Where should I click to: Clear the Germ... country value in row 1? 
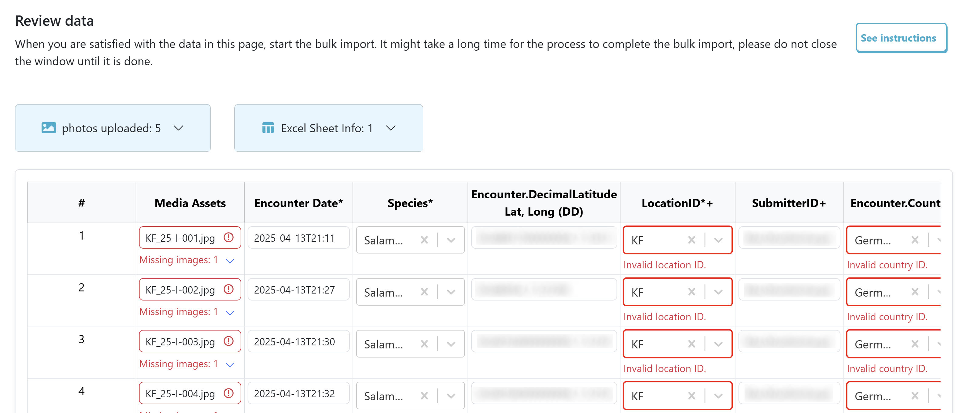915,240
